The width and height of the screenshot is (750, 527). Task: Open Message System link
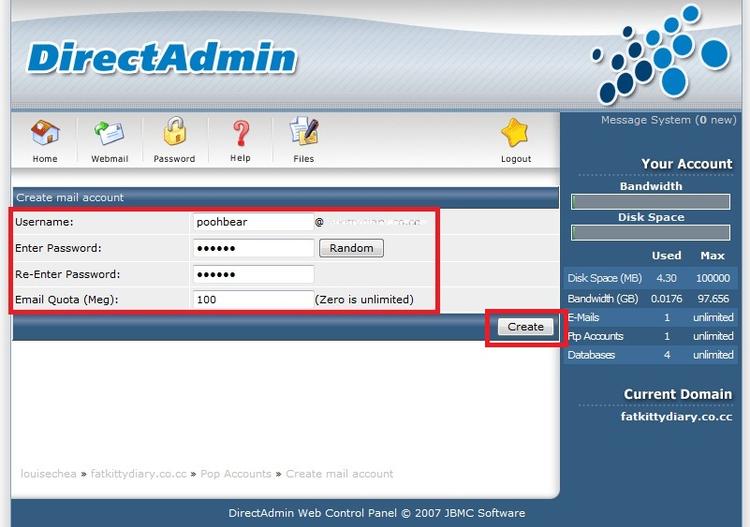point(668,120)
